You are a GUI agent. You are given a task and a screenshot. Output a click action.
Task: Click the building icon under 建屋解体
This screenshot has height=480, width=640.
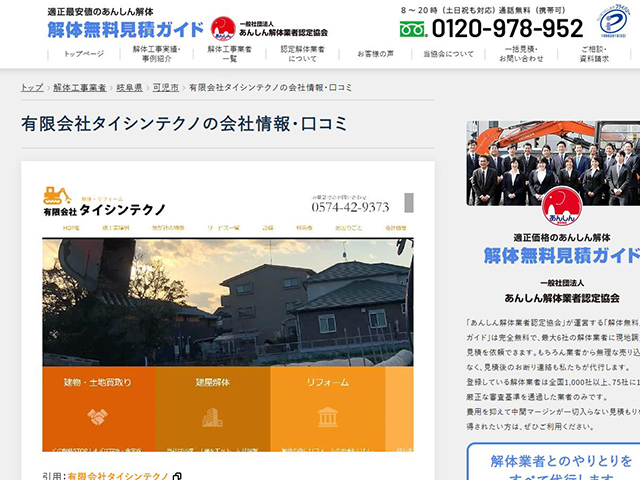[x=213, y=418]
